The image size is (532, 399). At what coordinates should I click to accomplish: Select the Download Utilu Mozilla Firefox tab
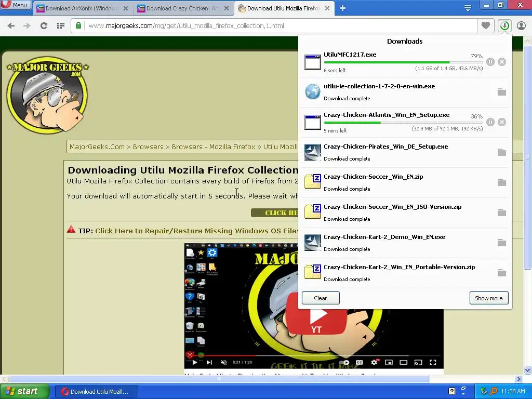pyautogui.click(x=283, y=8)
